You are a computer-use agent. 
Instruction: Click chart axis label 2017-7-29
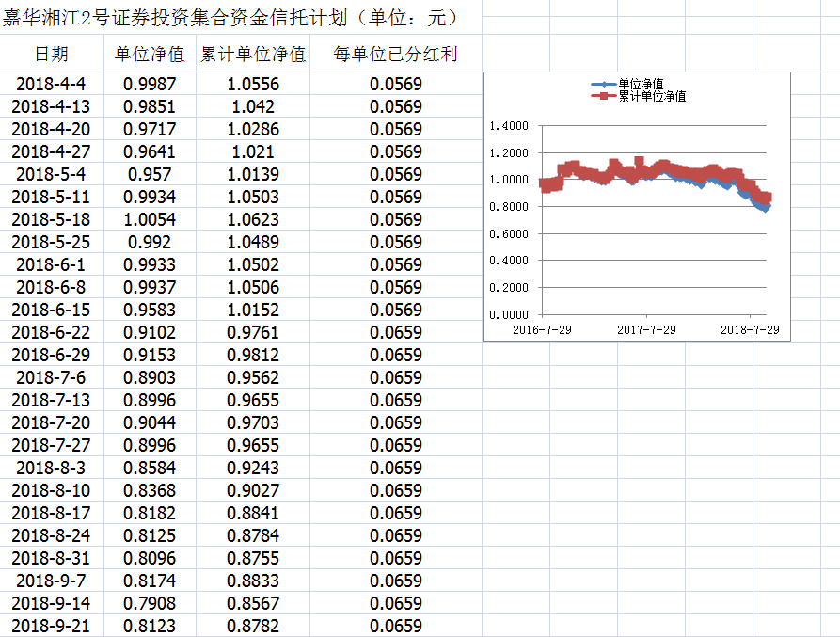point(646,329)
